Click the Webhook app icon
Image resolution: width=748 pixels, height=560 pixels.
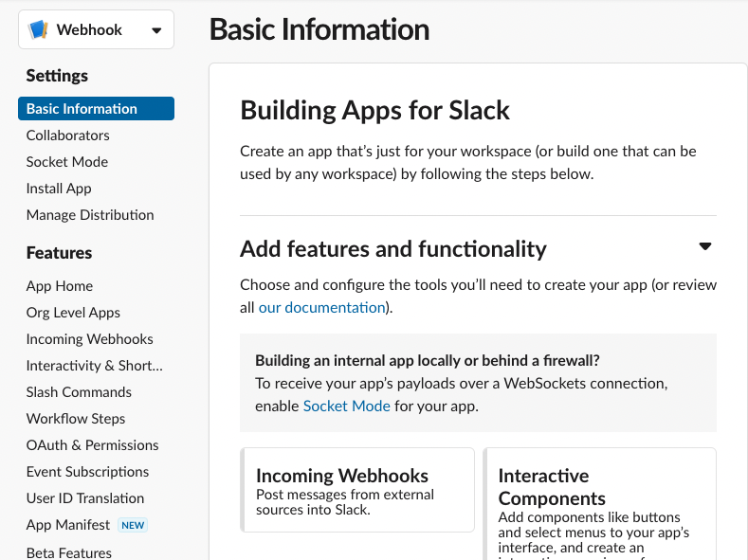pos(38,29)
